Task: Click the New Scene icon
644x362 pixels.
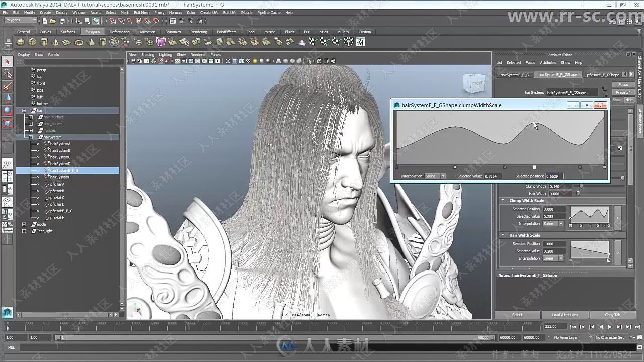Action: tap(45, 21)
